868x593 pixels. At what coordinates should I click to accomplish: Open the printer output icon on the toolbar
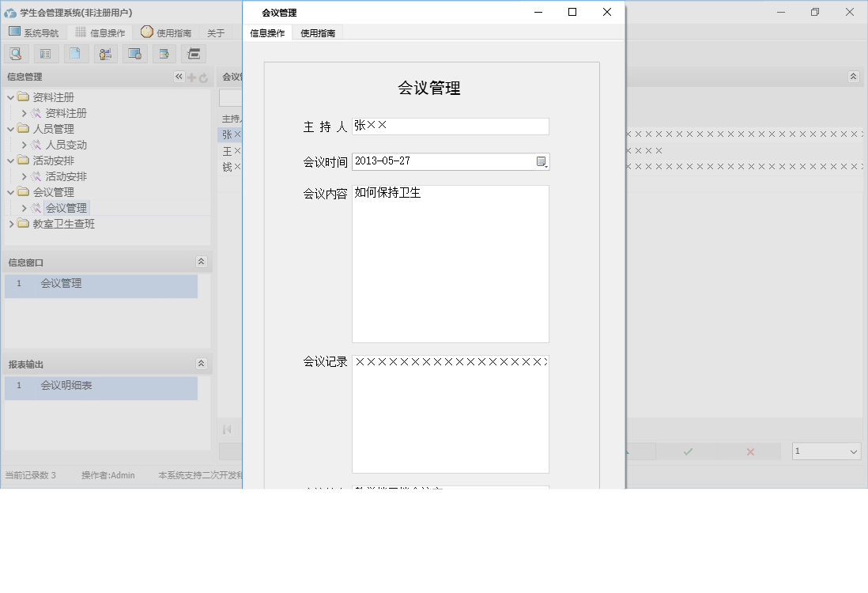[x=192, y=53]
